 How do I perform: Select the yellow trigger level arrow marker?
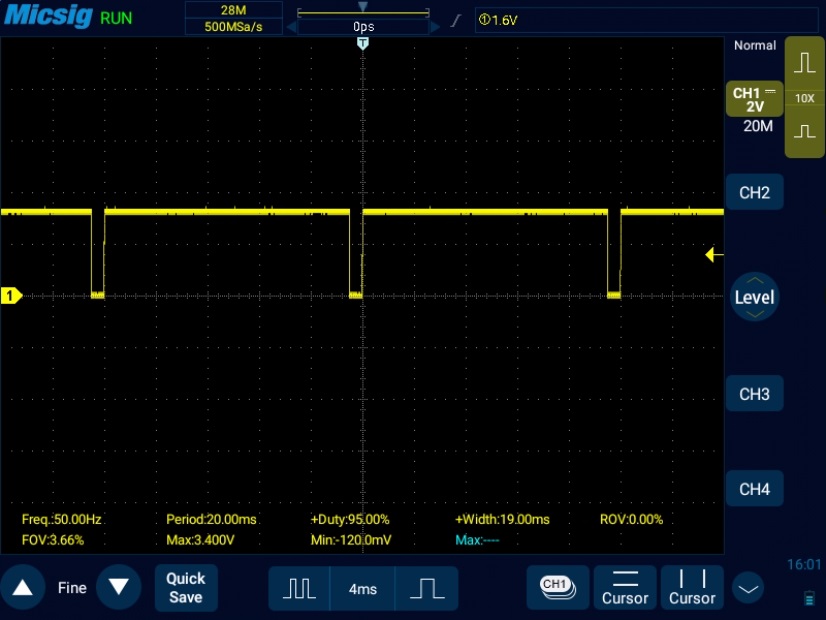pos(714,255)
